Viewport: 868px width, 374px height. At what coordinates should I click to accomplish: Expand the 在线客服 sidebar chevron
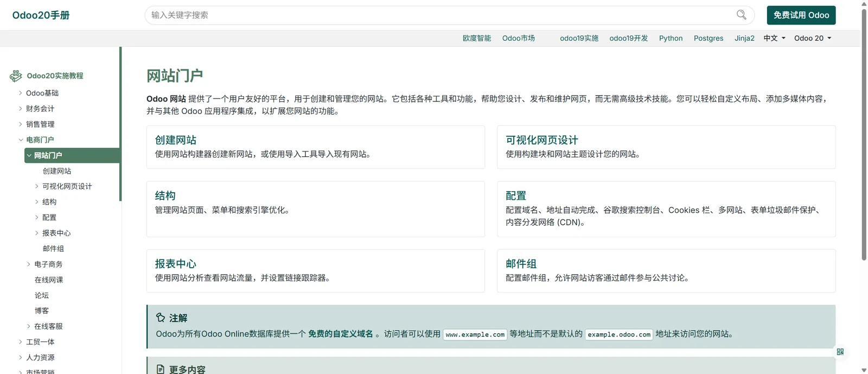point(29,326)
